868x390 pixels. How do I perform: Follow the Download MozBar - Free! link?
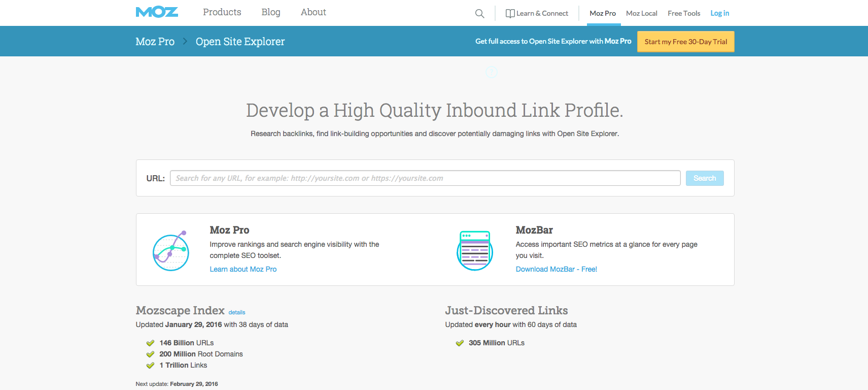tap(557, 269)
